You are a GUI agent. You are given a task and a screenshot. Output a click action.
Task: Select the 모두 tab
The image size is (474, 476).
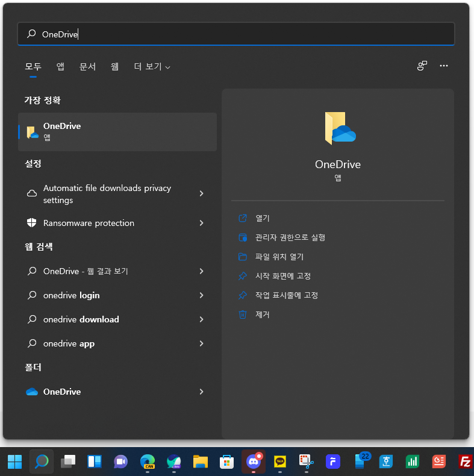point(33,66)
